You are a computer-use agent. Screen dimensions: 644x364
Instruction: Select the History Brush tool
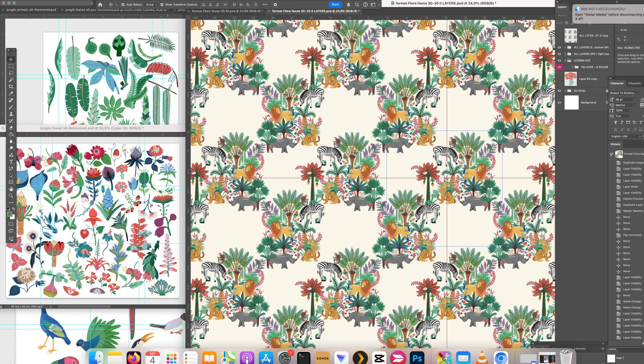11,121
